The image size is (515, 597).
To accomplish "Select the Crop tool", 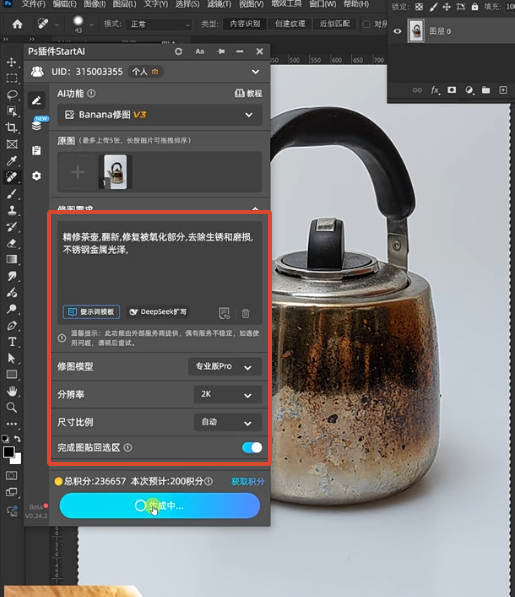I will tap(12, 127).
